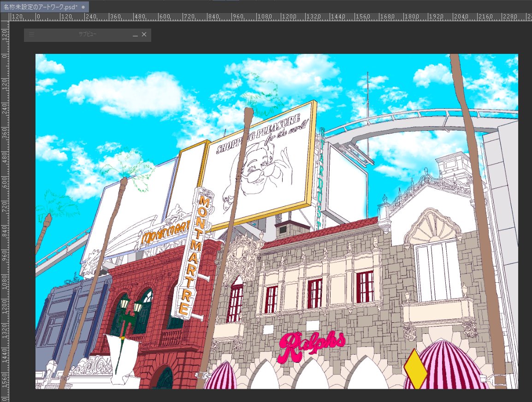
Task: Click the 840 mark on vertical ruler
Action: [x=5, y=232]
